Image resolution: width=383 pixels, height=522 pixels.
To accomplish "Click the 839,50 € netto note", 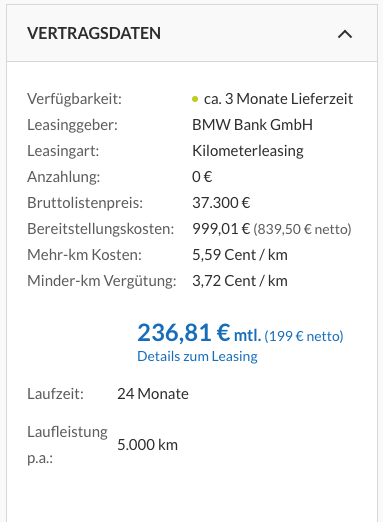I will pos(302,229).
